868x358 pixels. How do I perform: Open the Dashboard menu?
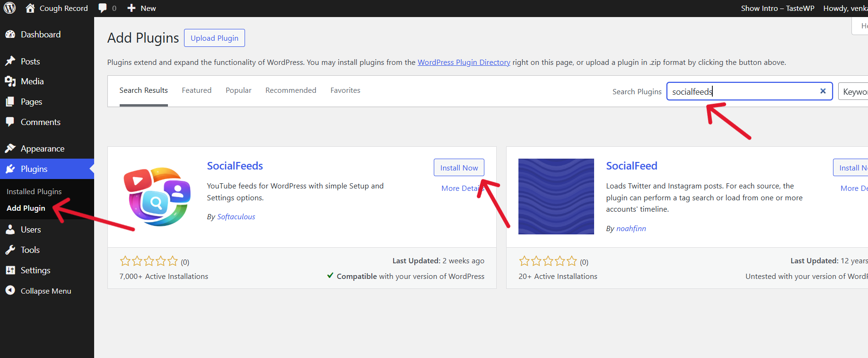click(41, 34)
